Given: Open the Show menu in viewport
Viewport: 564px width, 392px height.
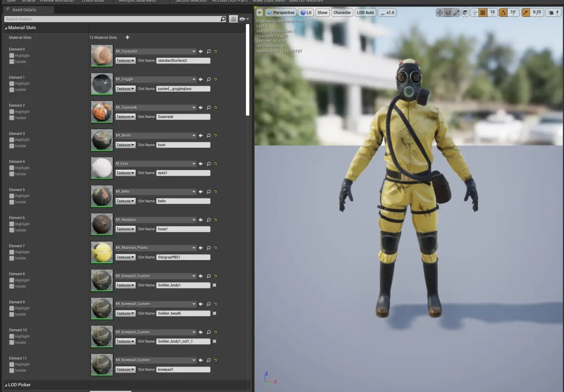Looking at the screenshot, I should coord(322,13).
